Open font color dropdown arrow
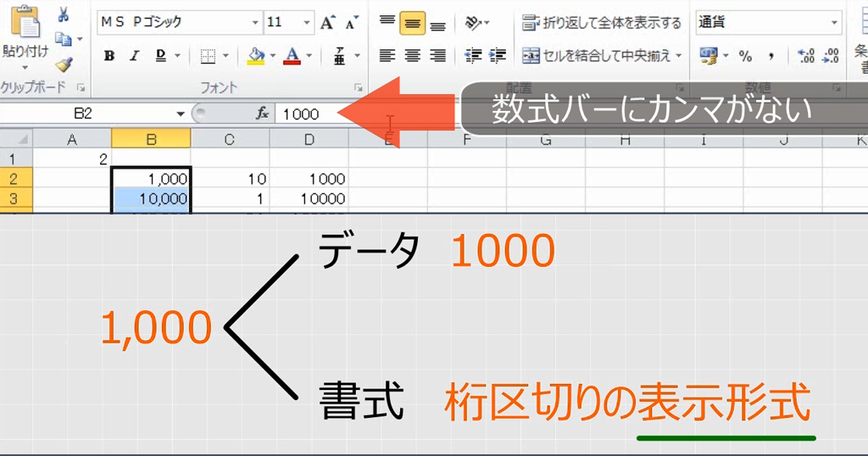The height and width of the screenshot is (456, 868). pyautogui.click(x=309, y=55)
